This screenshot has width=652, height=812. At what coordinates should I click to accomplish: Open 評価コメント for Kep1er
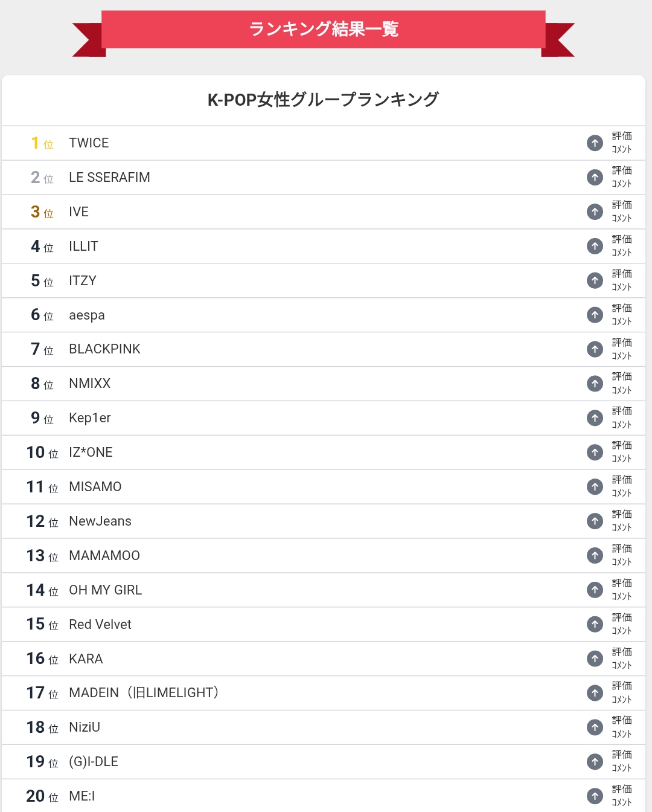coord(622,418)
